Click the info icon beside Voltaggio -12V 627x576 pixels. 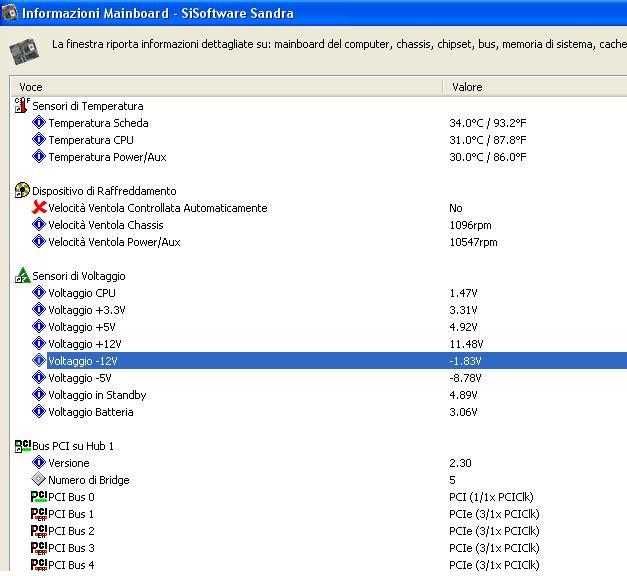(39, 360)
